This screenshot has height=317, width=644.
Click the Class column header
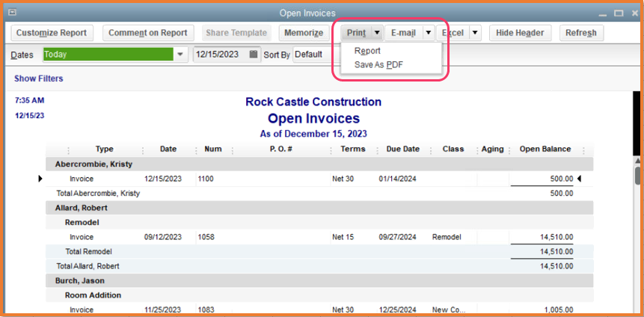coord(453,149)
